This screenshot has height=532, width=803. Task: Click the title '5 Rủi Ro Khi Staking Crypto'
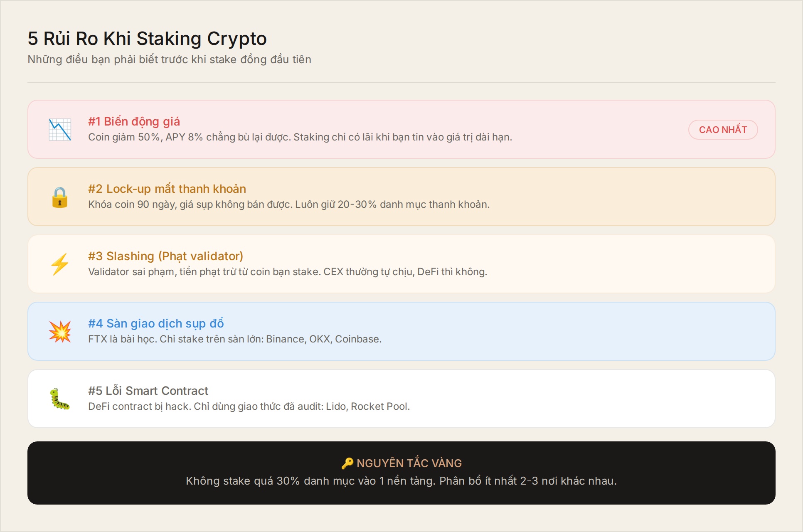click(147, 38)
